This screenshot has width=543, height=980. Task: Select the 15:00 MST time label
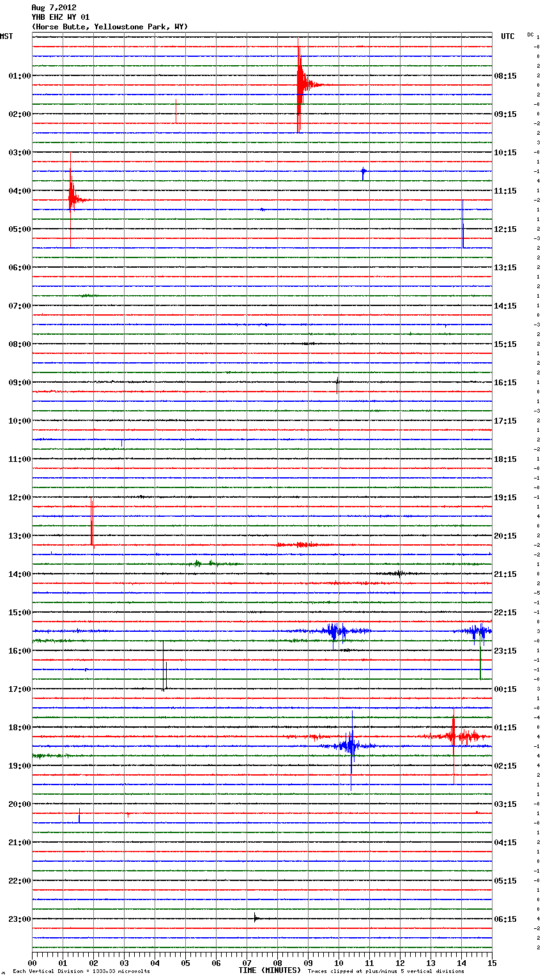[x=20, y=612]
